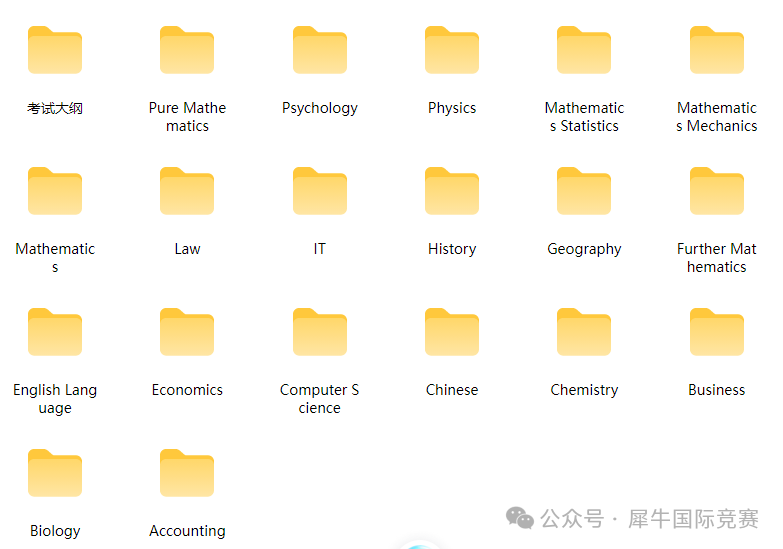783x549 pixels.
Task: Open the Business folder
Action: click(716, 332)
